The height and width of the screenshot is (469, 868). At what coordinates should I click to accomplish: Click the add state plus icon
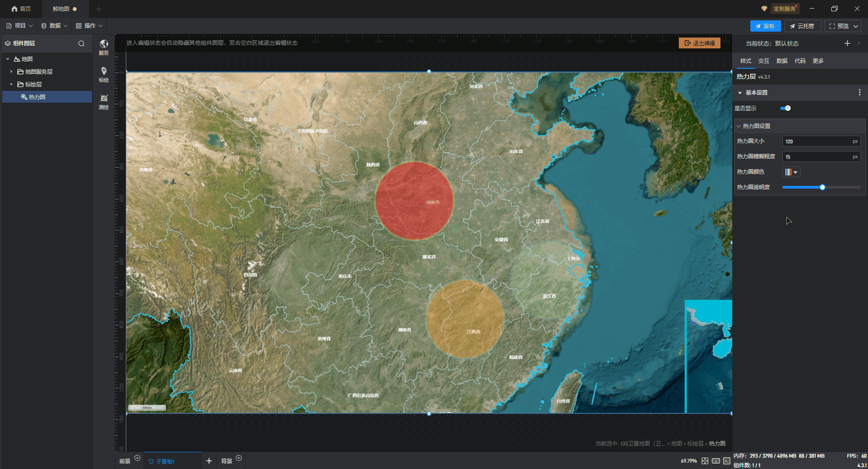tap(847, 43)
